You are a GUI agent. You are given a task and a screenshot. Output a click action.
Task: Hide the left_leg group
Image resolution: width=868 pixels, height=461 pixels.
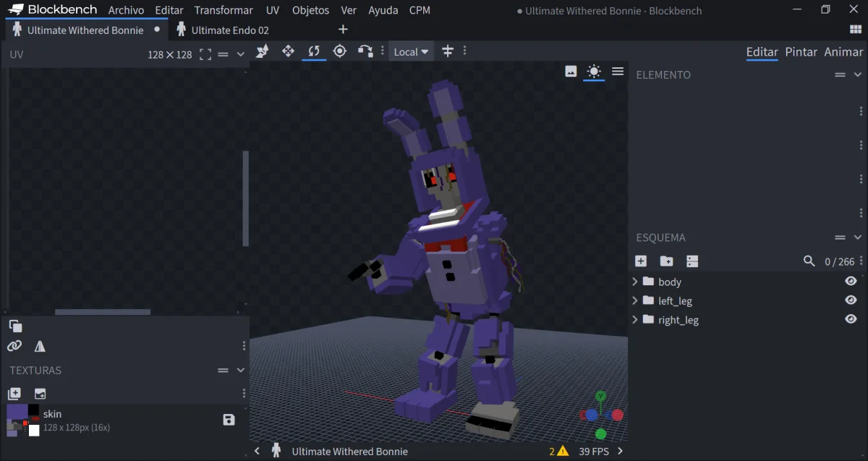click(851, 300)
